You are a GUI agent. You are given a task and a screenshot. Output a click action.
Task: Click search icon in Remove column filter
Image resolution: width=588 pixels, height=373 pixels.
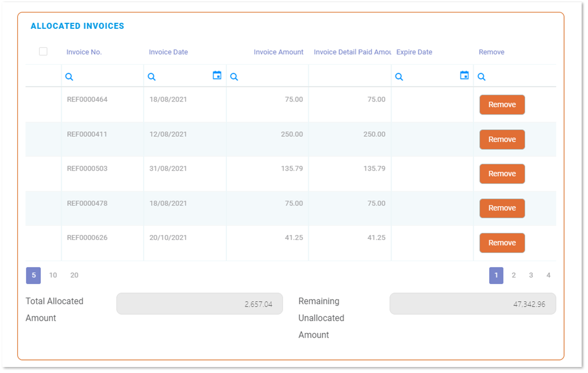pos(482,77)
